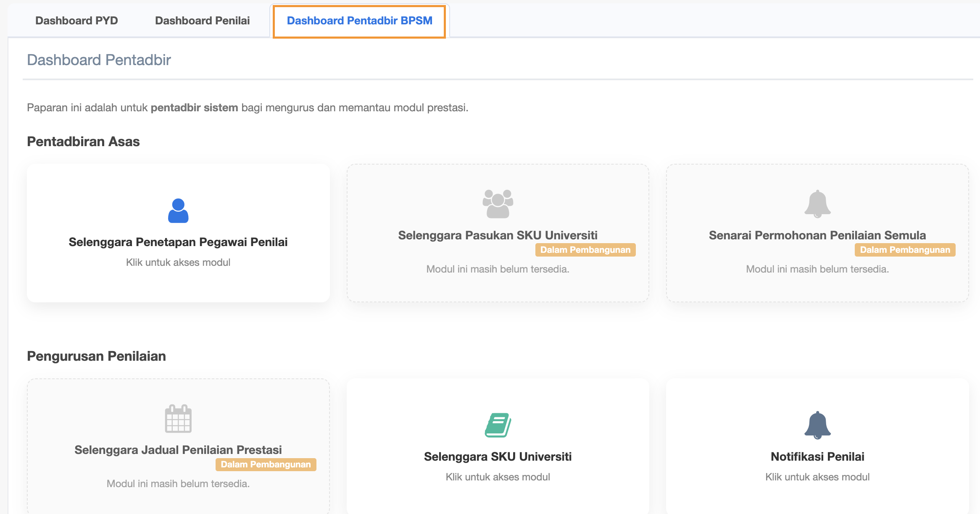Click Dalam Pembangunan badge under Jadual Penilaian
The image size is (980, 514).
tap(266, 464)
